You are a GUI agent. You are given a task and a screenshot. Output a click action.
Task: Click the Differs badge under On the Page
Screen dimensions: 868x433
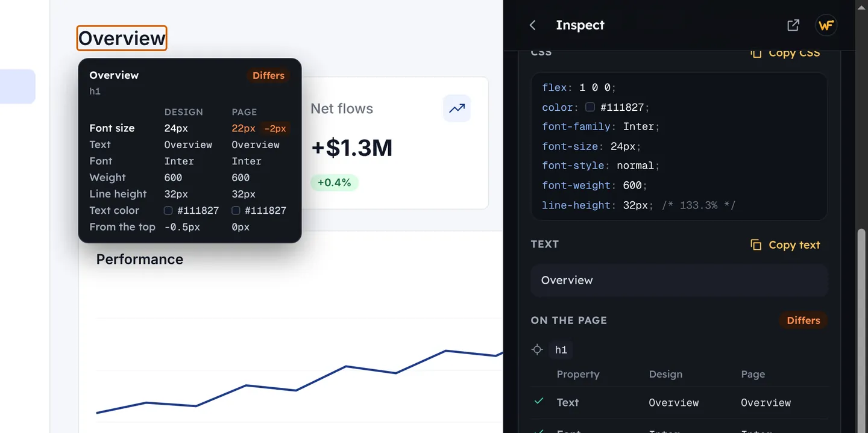pyautogui.click(x=803, y=320)
